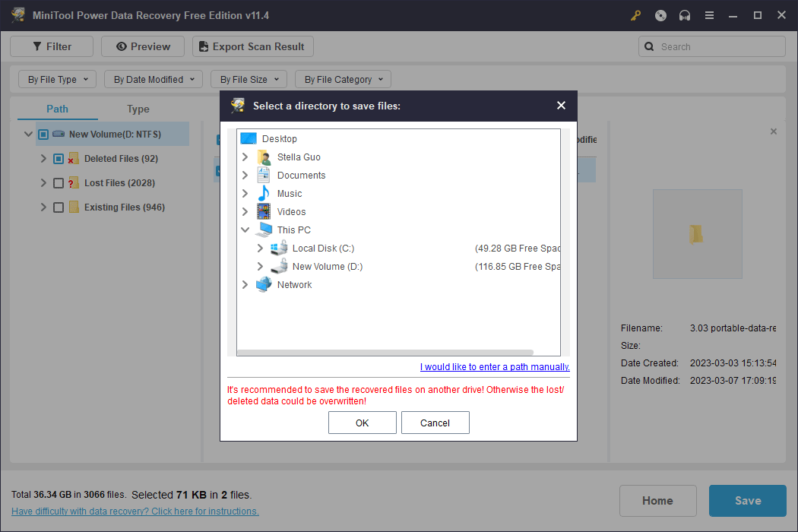Toggle the New Volume(D: NTFS) checkbox
The width and height of the screenshot is (798, 532).
click(43, 135)
